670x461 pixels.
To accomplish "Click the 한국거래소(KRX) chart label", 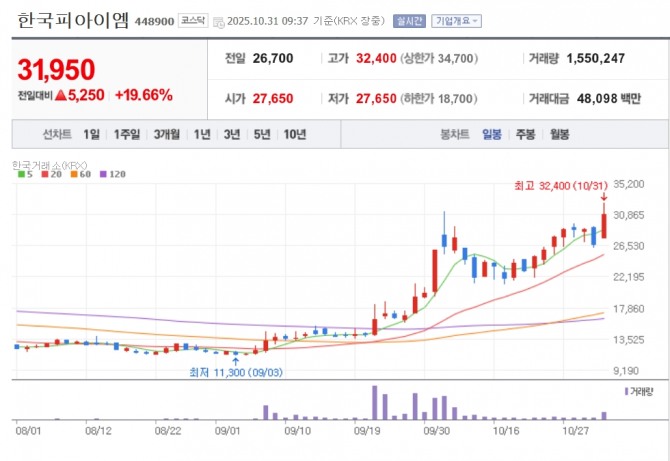I will pyautogui.click(x=50, y=165).
